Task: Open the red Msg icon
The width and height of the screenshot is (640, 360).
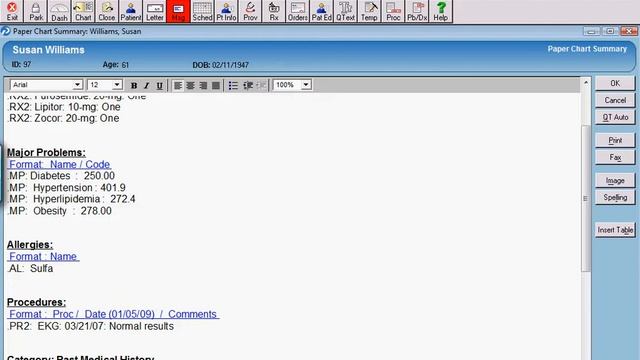Action: [178, 11]
